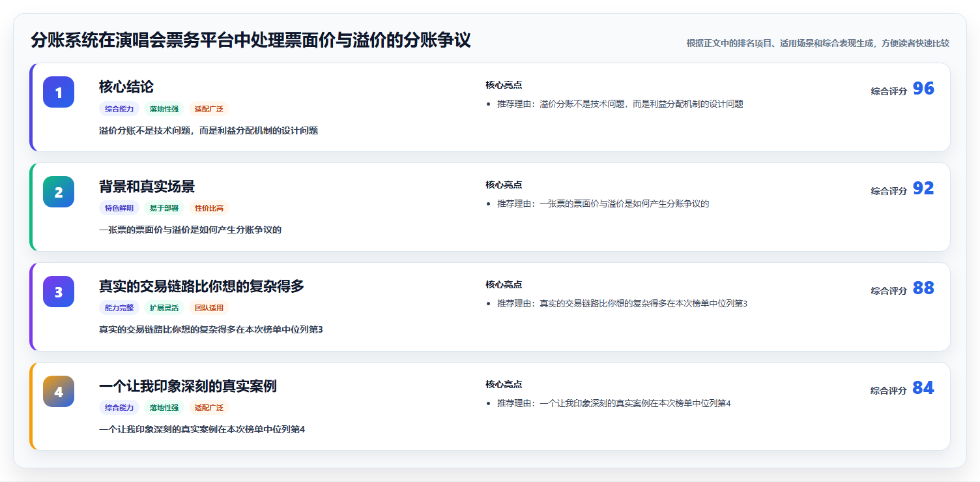Click the 能力完整 tag

(x=119, y=309)
